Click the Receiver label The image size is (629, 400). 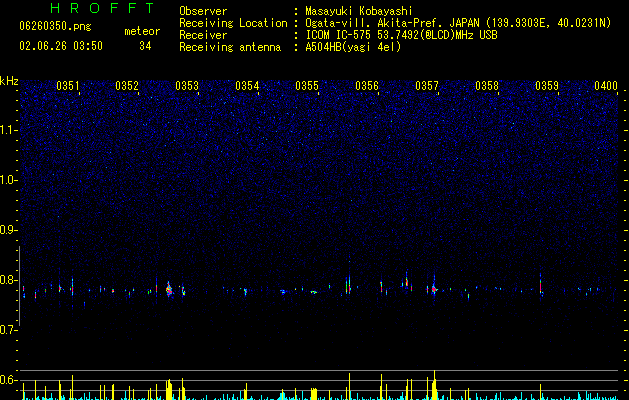(203, 35)
